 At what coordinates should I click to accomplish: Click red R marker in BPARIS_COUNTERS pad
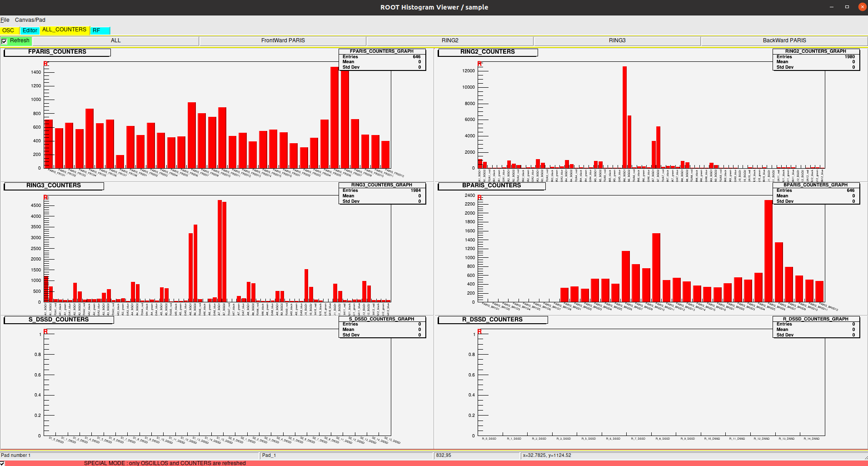pyautogui.click(x=479, y=197)
